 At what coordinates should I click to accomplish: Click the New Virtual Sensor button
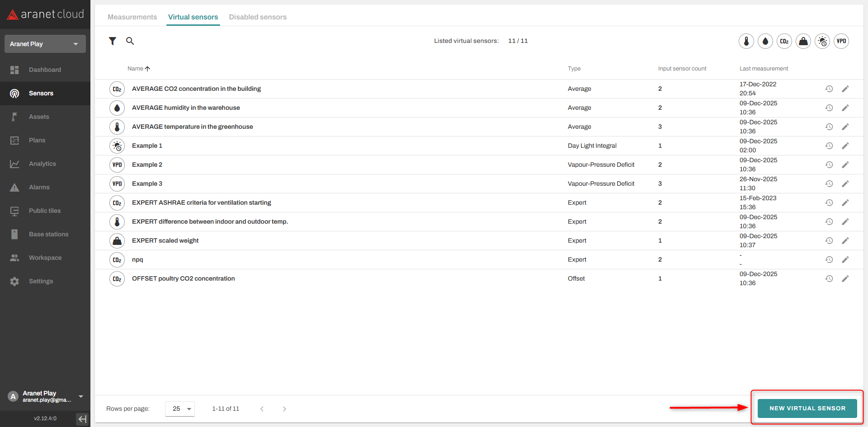tap(807, 408)
